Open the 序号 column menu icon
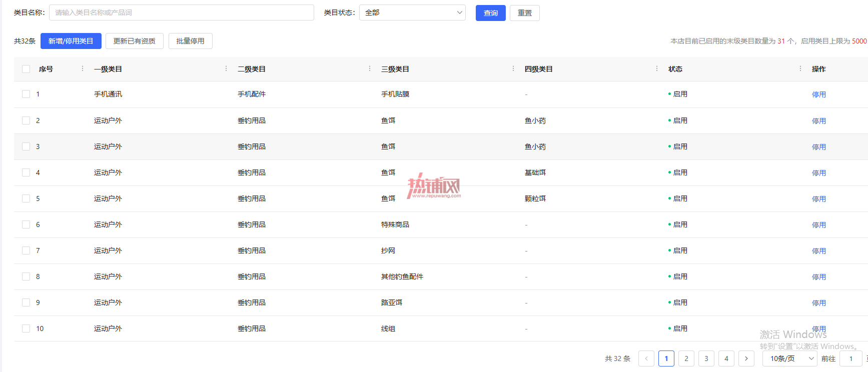Viewport: 868px width, 372px height. (83, 68)
